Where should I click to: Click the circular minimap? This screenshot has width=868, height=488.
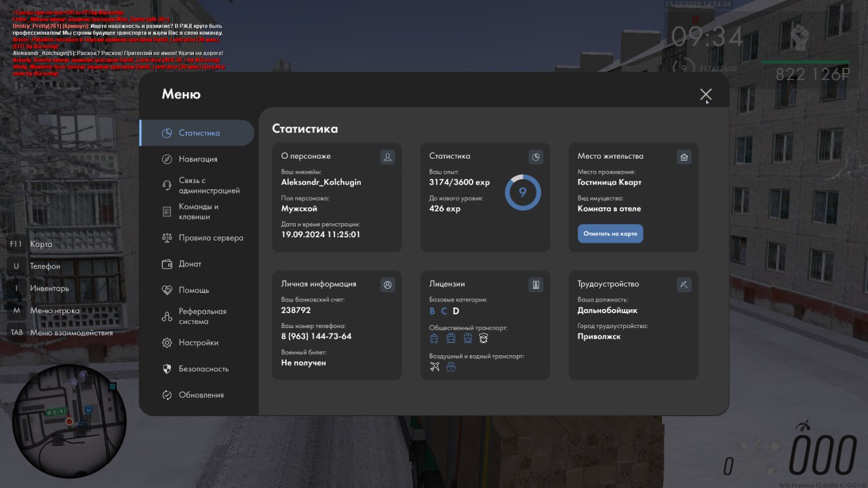pos(69,420)
